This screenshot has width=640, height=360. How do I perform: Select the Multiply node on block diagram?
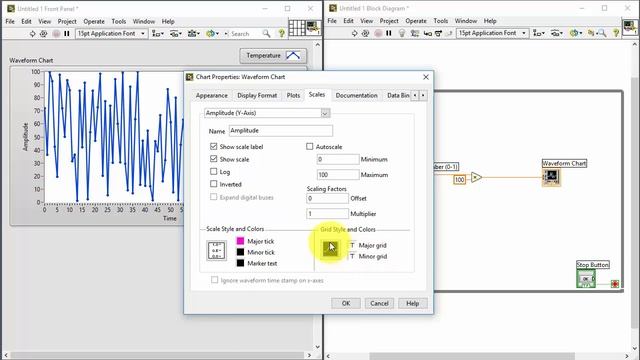point(476,178)
